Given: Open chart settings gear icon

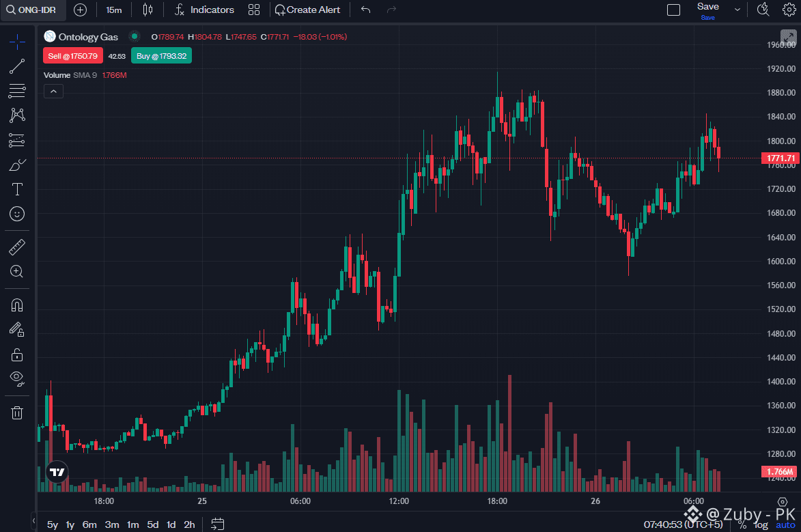Looking at the screenshot, I should click(x=789, y=10).
